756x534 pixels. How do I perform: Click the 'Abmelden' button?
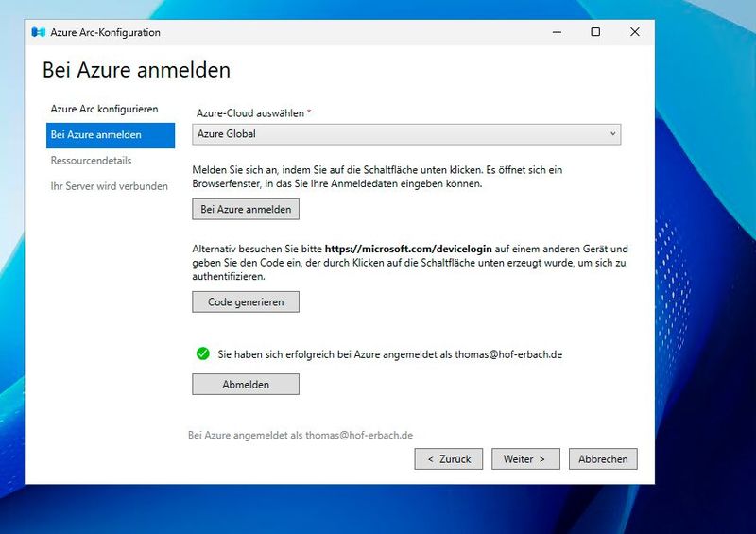pyautogui.click(x=246, y=385)
